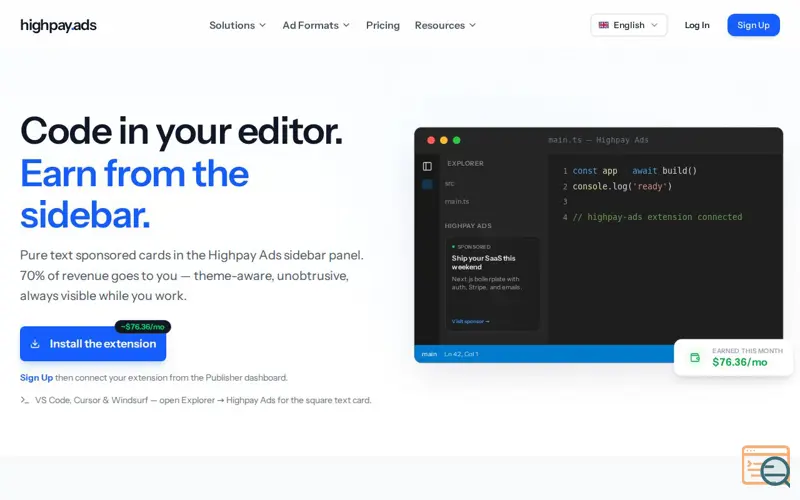Click the 'Code in your editor.' headline
The height and width of the screenshot is (500, 800).
(181, 131)
